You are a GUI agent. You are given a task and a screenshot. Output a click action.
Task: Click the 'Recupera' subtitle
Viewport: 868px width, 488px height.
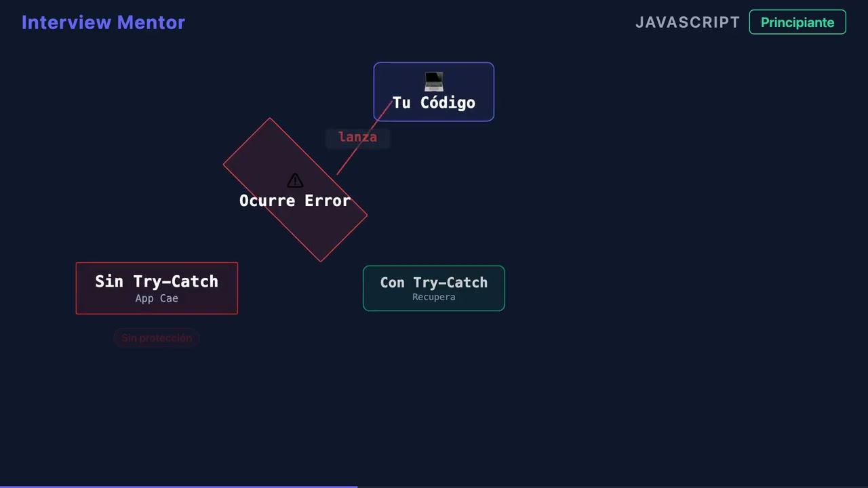click(434, 297)
